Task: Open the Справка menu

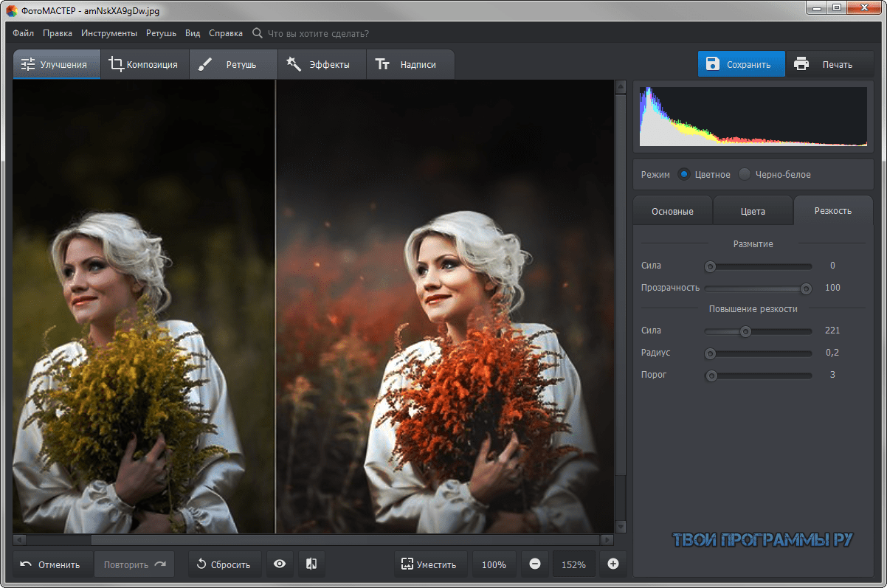Action: coord(226,33)
